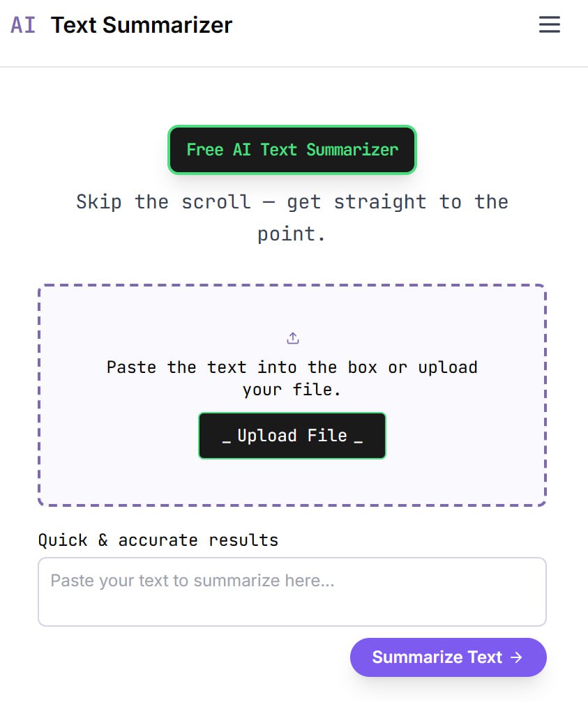Click the green Free AI Text Summarizer badge
Image resolution: width=588 pixels, height=702 pixels.
click(x=292, y=150)
